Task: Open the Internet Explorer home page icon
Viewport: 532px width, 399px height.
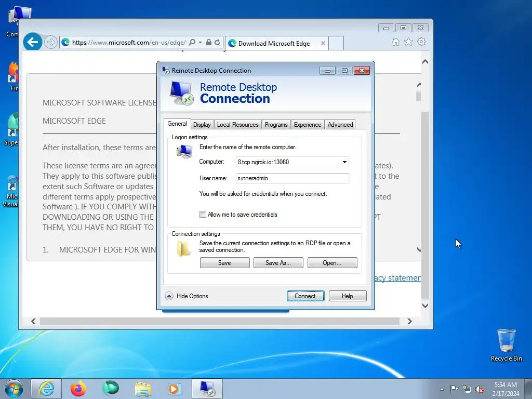Action: (395, 42)
